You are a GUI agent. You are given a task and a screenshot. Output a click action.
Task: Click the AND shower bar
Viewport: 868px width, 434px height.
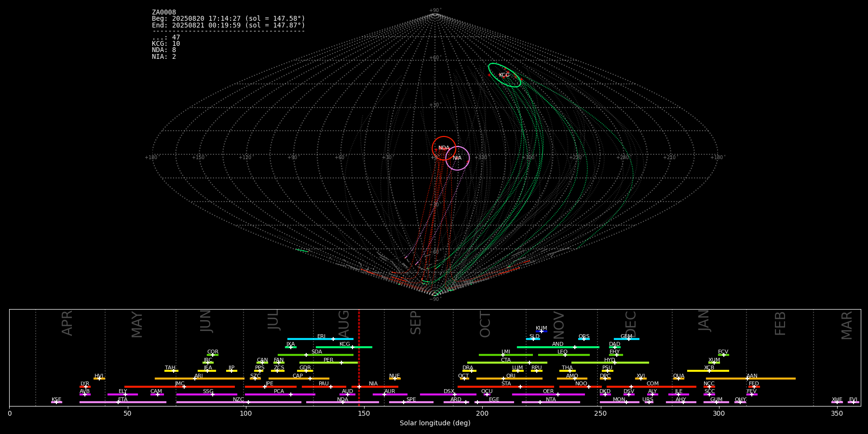[x=558, y=347]
